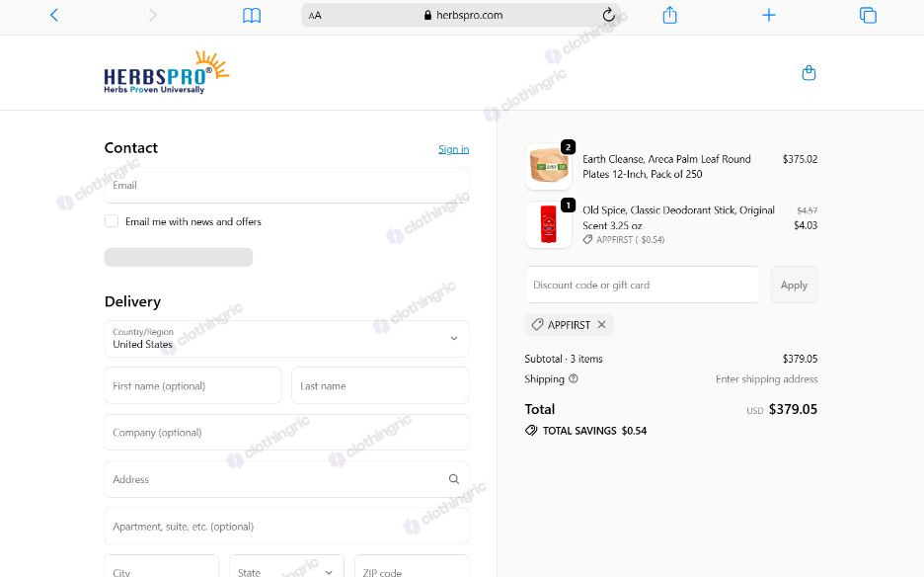Enable Email me with news and offers
The width and height of the screenshot is (924, 577).
coord(112,221)
